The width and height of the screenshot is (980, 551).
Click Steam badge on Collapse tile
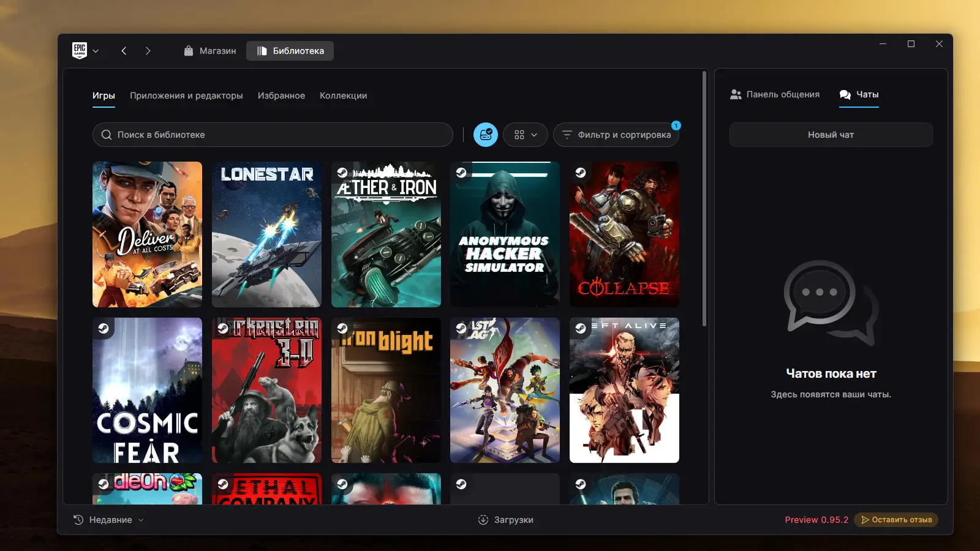581,173
